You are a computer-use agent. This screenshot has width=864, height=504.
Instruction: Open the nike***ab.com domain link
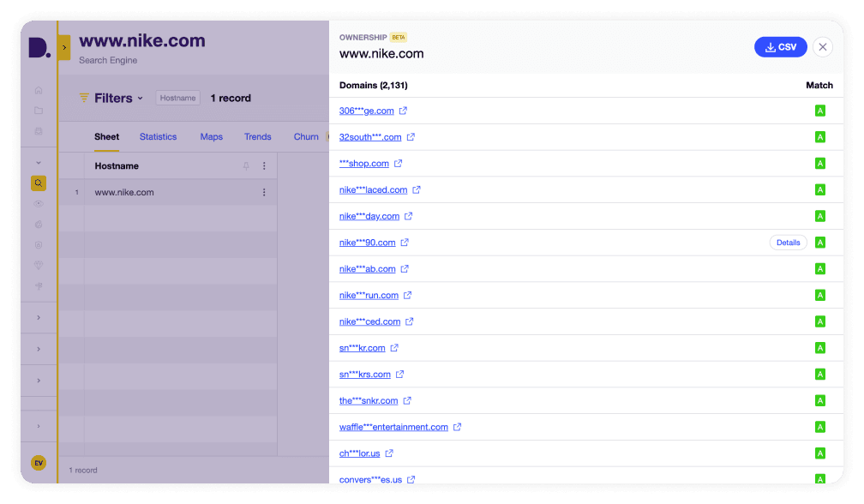click(x=368, y=269)
